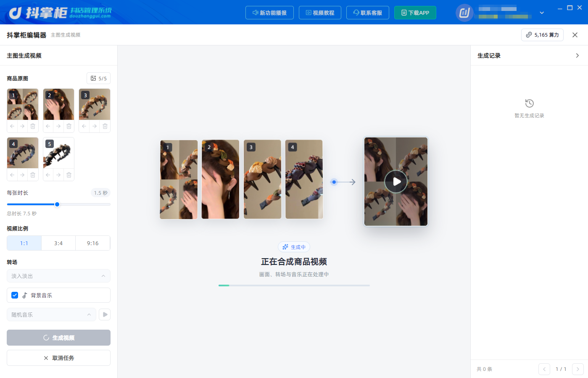Viewport: 588px width, 378px height.
Task: Click the 1.5 秒 duration value
Action: click(x=101, y=193)
